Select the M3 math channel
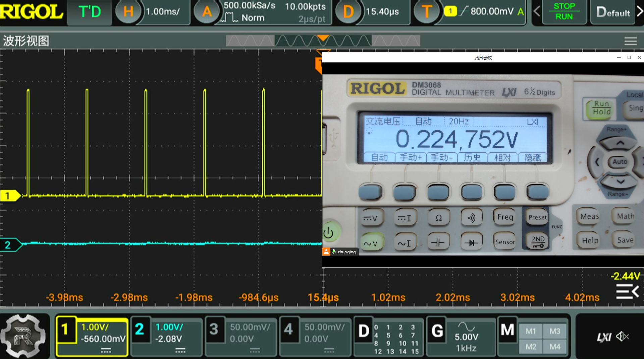Screen dimensions: 644x359 [x=555, y=331]
